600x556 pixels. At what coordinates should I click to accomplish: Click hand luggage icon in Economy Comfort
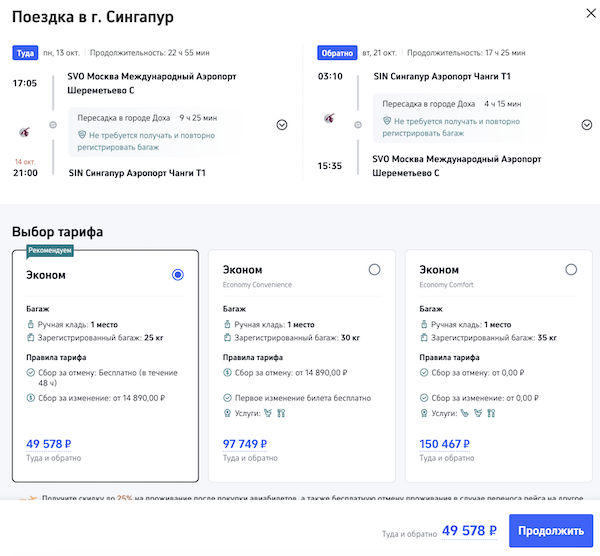[x=423, y=325]
